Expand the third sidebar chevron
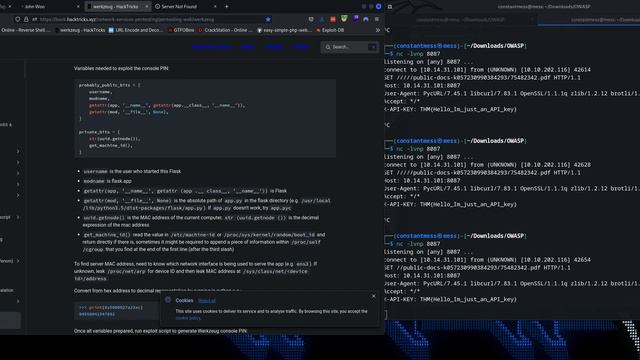 pyautogui.click(x=18, y=173)
